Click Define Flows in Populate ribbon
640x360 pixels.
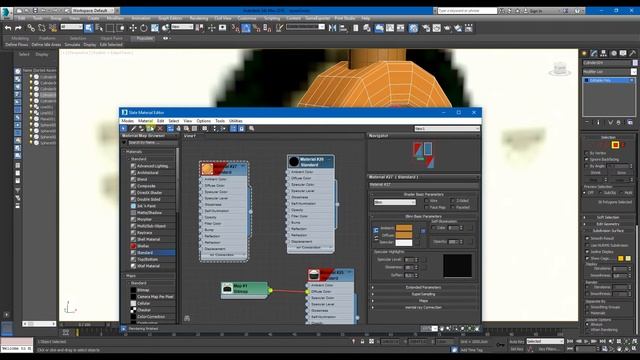pyautogui.click(x=17, y=44)
